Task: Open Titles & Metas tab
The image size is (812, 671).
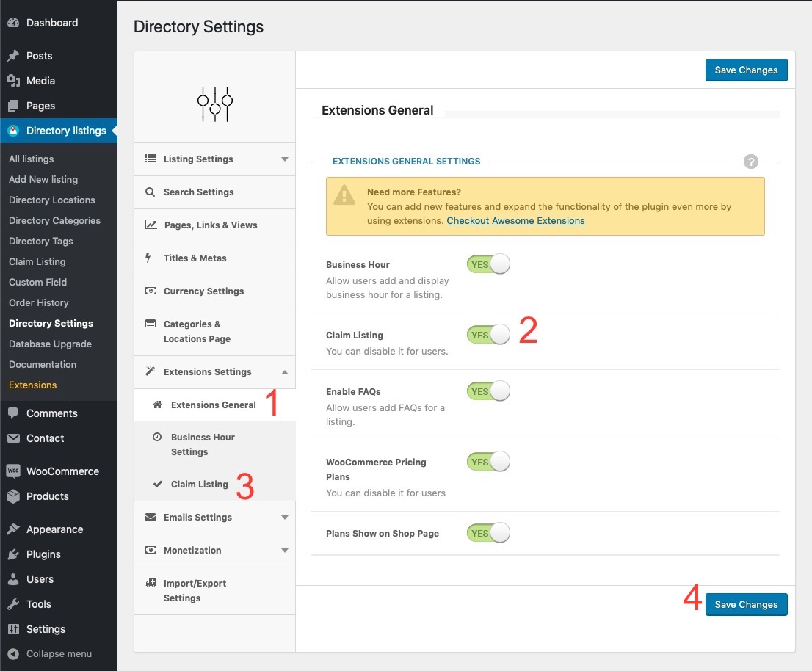Action: coord(215,258)
